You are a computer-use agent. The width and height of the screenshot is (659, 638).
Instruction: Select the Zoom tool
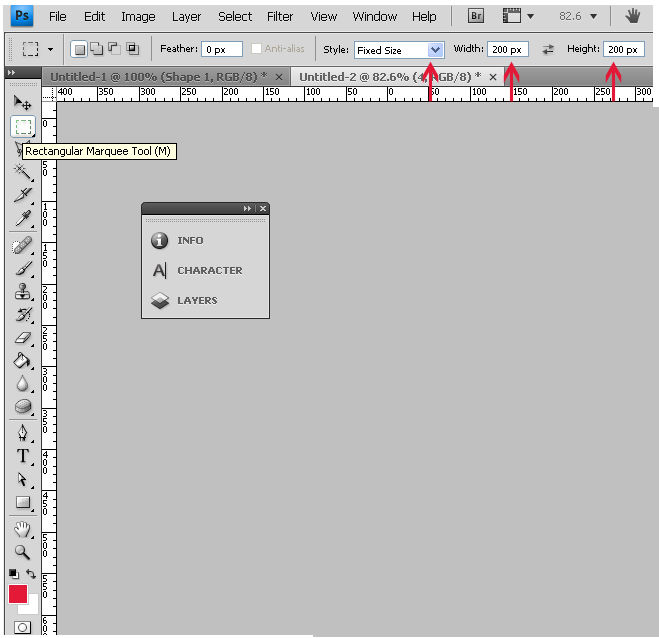pyautogui.click(x=22, y=552)
